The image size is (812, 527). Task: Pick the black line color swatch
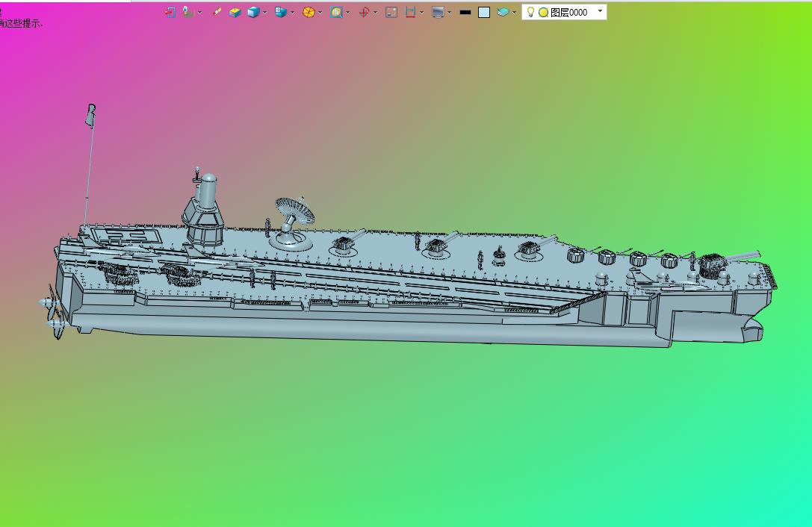coord(465,13)
